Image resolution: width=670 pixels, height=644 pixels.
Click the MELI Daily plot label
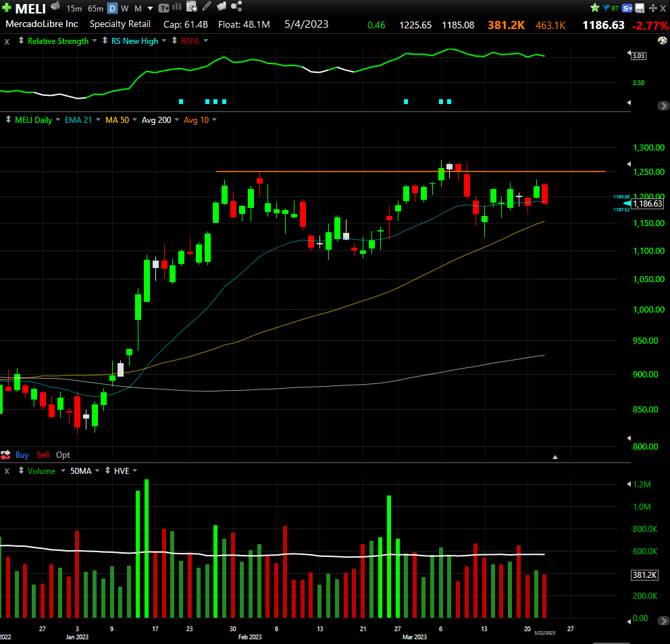click(x=33, y=120)
